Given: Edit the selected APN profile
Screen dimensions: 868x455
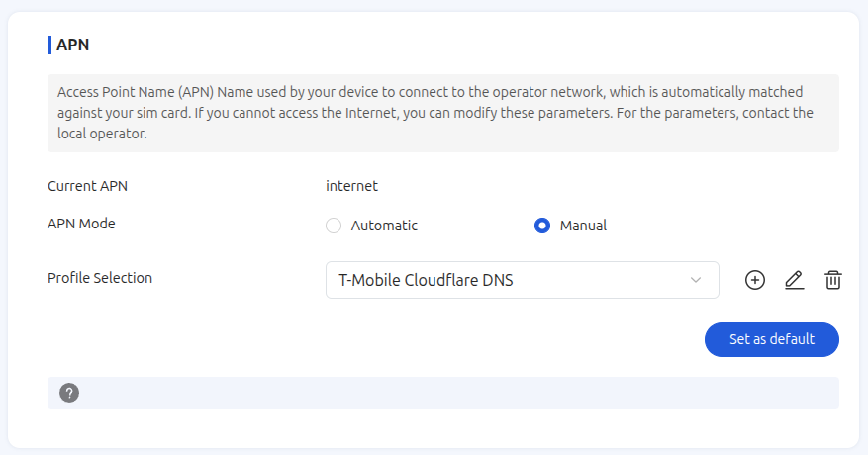Looking at the screenshot, I should pos(794,280).
